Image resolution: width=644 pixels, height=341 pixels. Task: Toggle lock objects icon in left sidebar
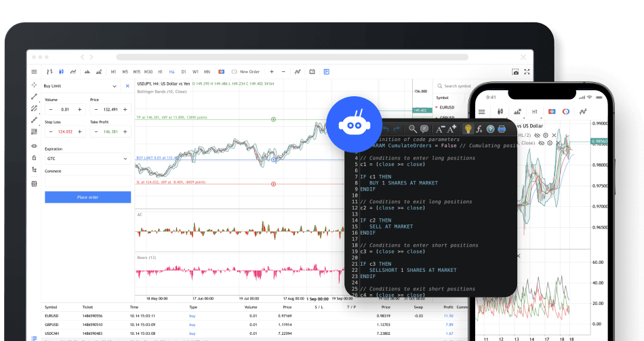34,158
